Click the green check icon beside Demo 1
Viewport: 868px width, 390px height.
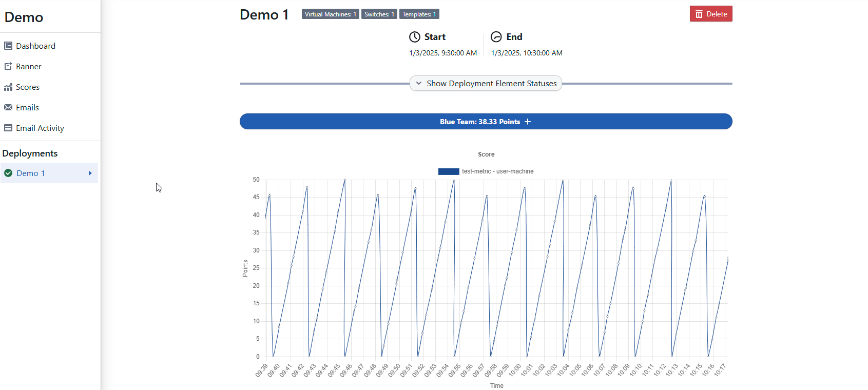click(8, 173)
